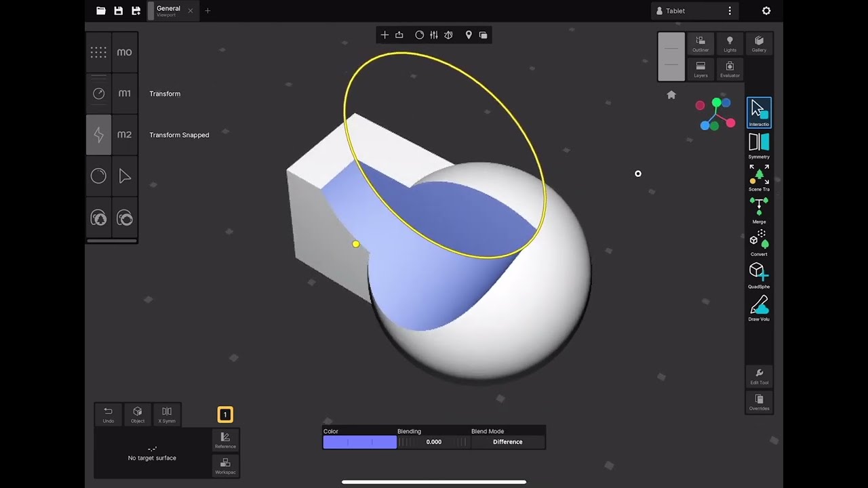Screen dimensions: 868x488
Task: Click the circle icon in the left panel
Action: 98,176
